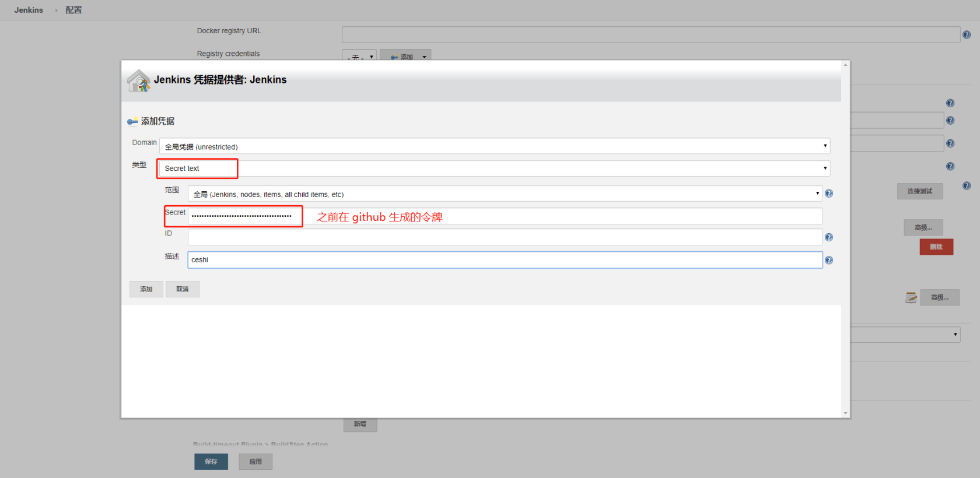Click the dialog scrollbar up arrow
Image resolution: width=980 pixels, height=478 pixels.
pos(845,65)
